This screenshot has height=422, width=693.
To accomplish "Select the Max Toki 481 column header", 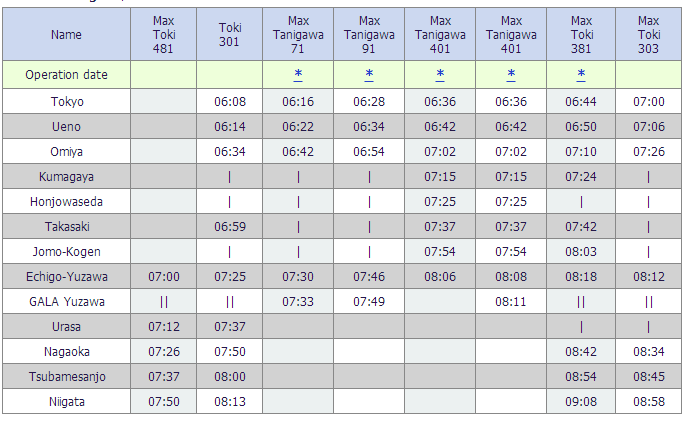I will click(x=163, y=35).
